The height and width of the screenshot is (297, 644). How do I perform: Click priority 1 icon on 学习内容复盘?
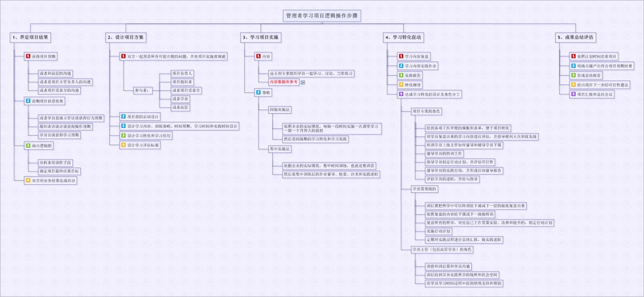tap(401, 56)
